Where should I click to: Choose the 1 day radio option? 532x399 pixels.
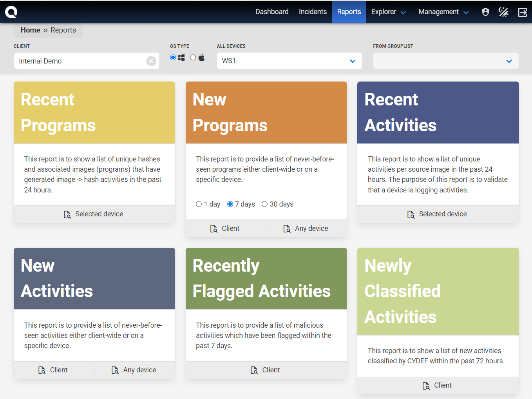(199, 204)
